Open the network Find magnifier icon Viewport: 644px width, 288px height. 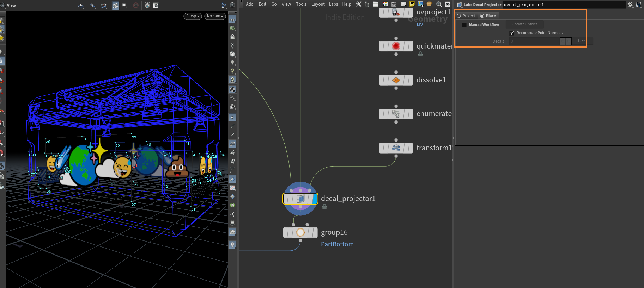(439, 4)
